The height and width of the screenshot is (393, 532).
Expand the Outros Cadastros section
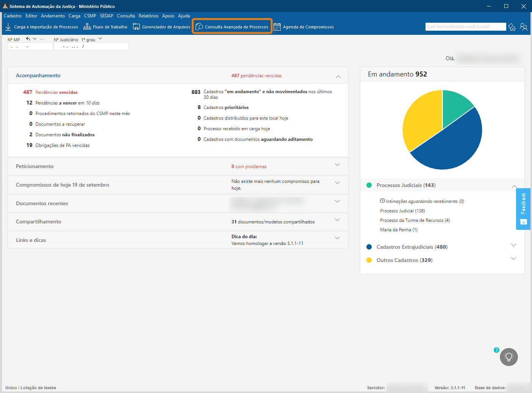[x=513, y=259]
